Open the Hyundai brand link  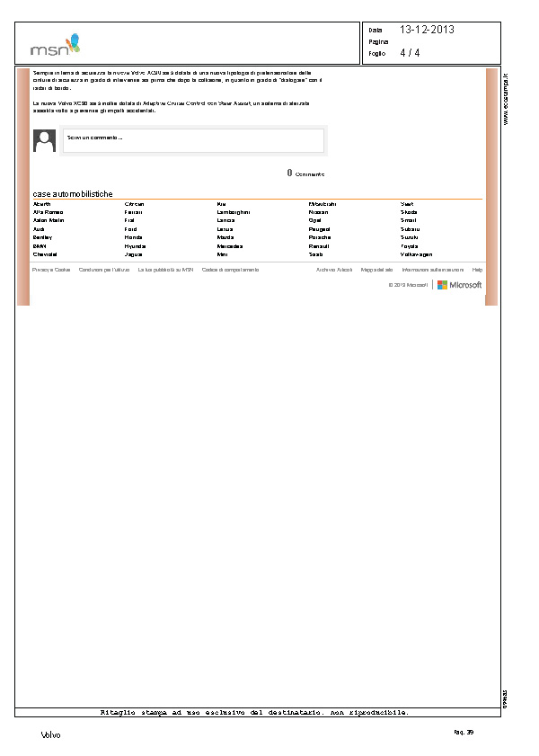click(135, 245)
